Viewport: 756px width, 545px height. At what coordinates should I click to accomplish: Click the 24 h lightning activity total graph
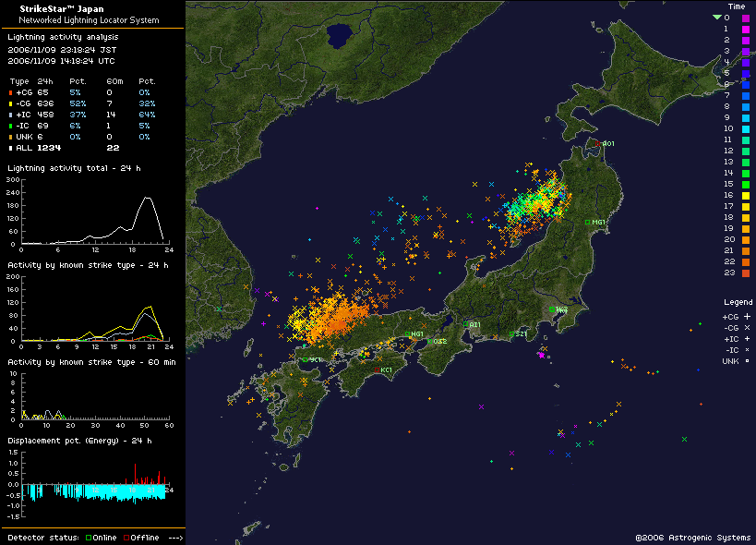[x=92, y=212]
